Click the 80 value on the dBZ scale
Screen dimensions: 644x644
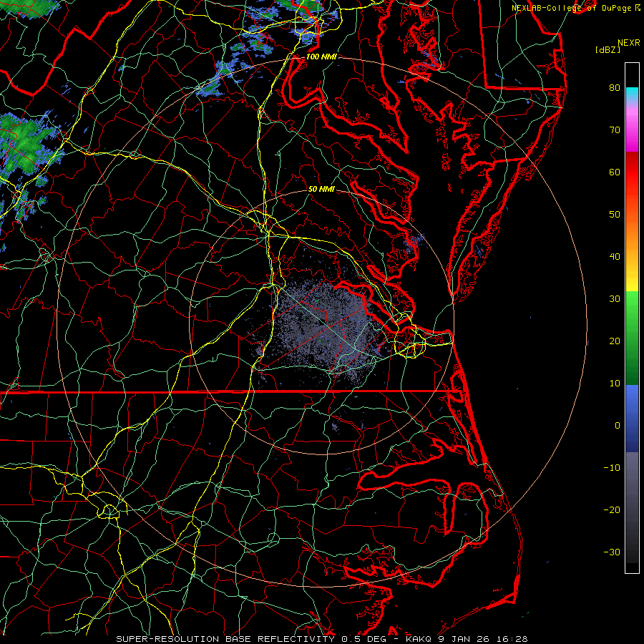[615, 87]
